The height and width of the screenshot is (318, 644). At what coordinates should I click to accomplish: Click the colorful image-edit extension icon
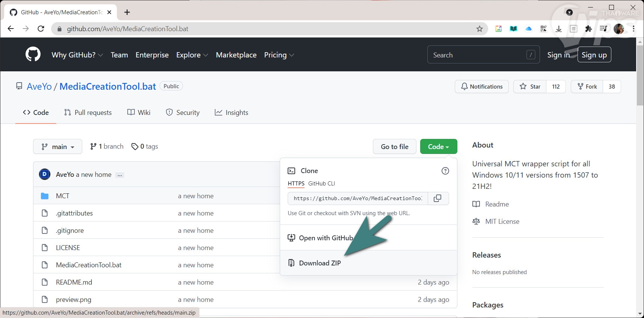click(498, 29)
